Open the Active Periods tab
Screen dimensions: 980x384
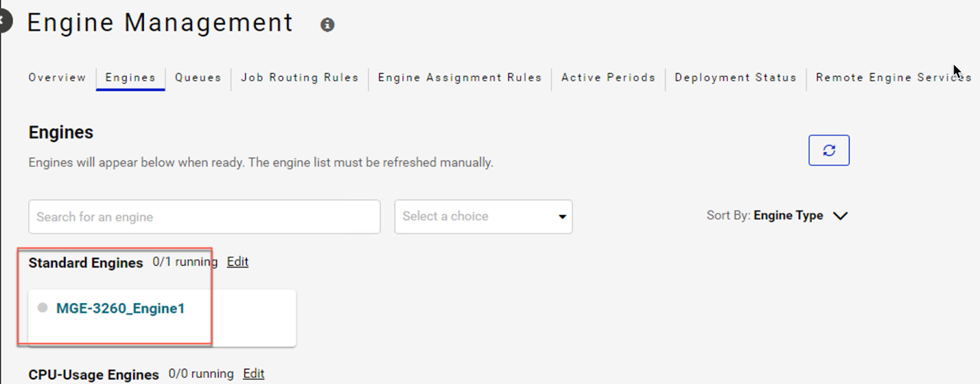608,78
